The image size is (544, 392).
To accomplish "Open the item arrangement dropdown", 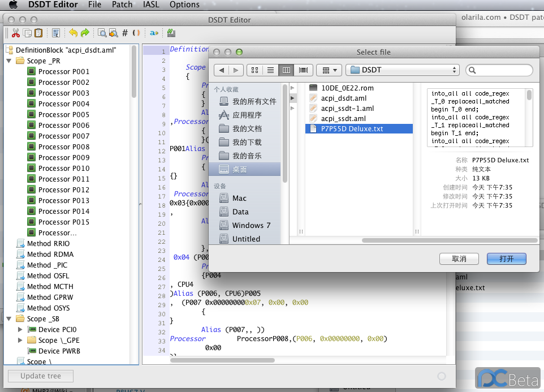I will 329,70.
